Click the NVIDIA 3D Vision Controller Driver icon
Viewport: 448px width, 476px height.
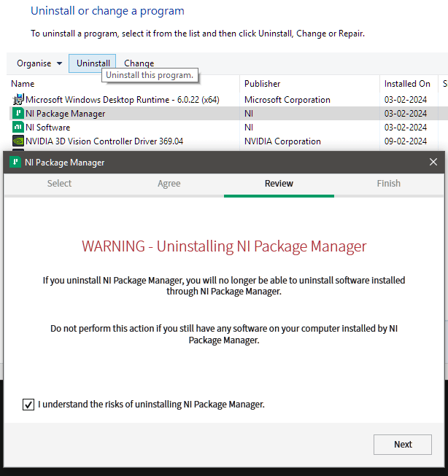[x=18, y=141]
